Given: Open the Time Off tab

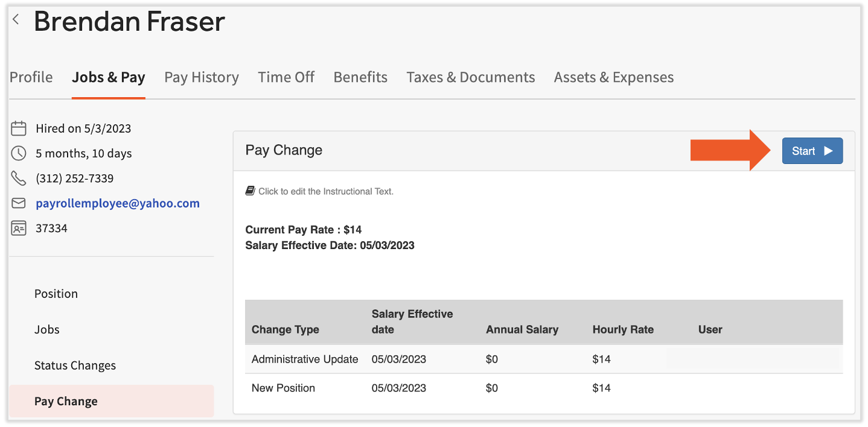Looking at the screenshot, I should (x=286, y=77).
